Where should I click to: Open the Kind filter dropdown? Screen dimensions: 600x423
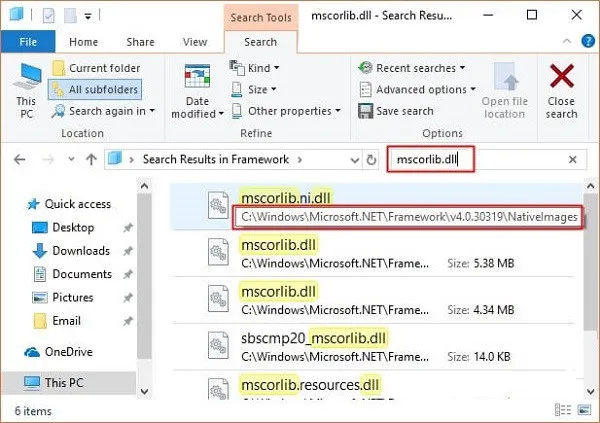pos(256,68)
